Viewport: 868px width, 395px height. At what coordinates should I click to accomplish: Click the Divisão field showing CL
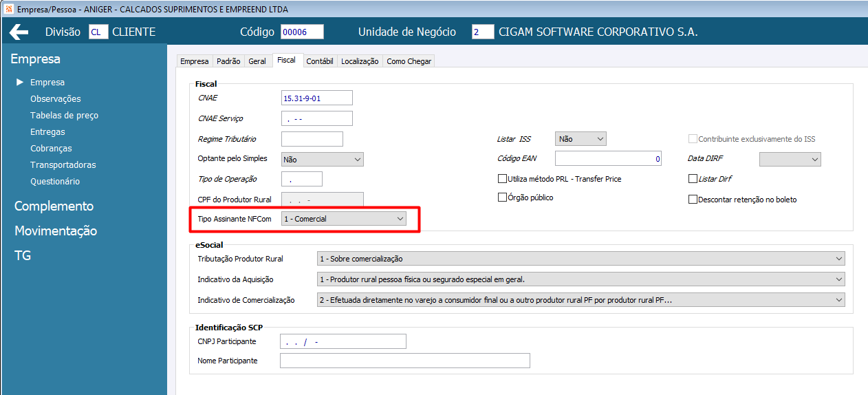(x=98, y=32)
